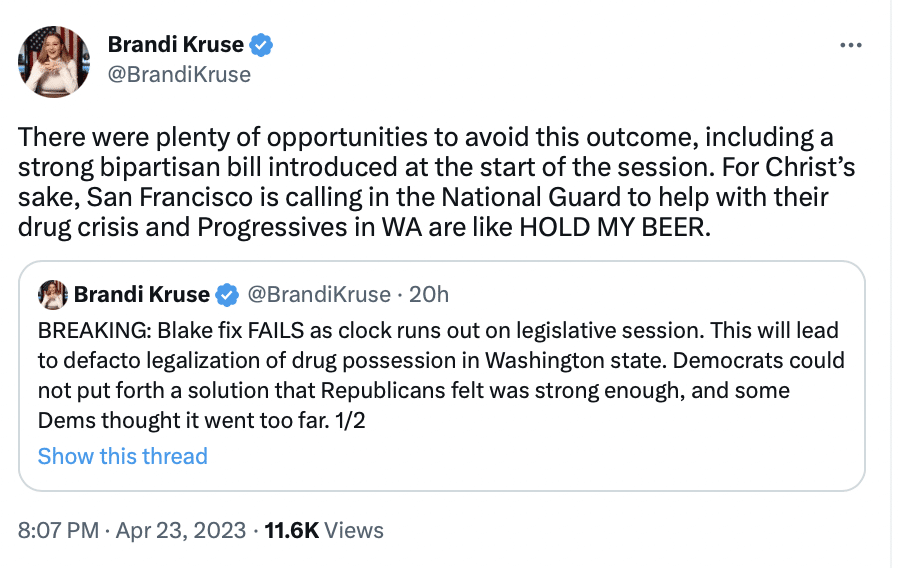Click verified badge in the quoted tweet
898x568 pixels.
[227, 295]
